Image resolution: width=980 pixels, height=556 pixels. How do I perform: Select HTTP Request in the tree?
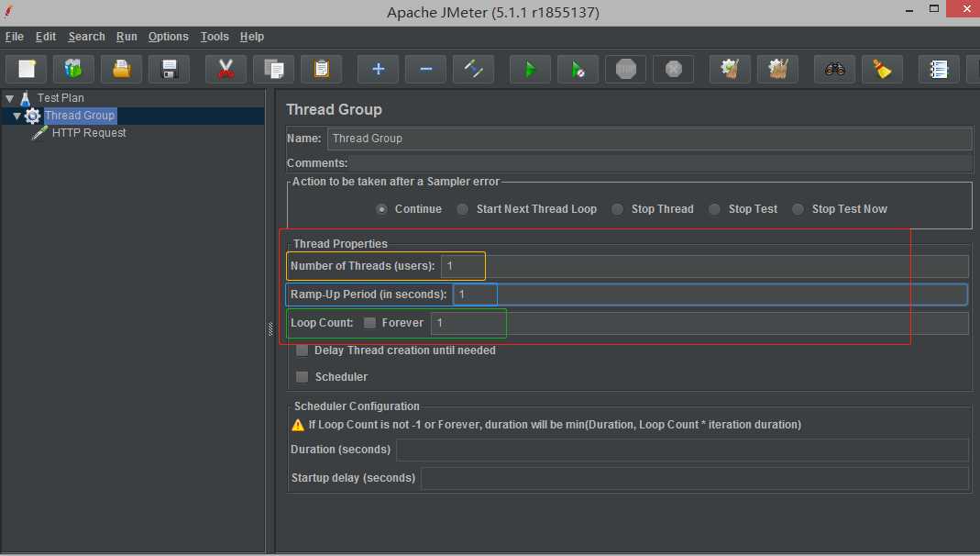(89, 133)
